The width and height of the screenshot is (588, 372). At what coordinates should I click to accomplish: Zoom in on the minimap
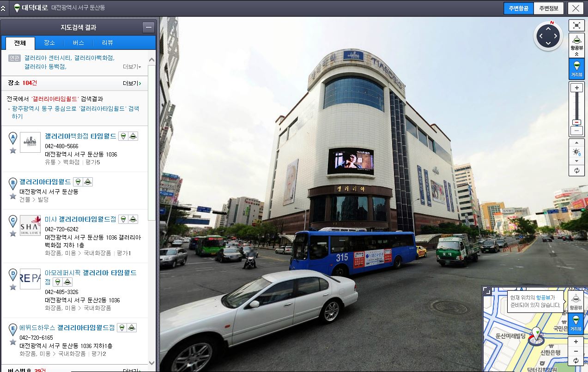point(576,342)
